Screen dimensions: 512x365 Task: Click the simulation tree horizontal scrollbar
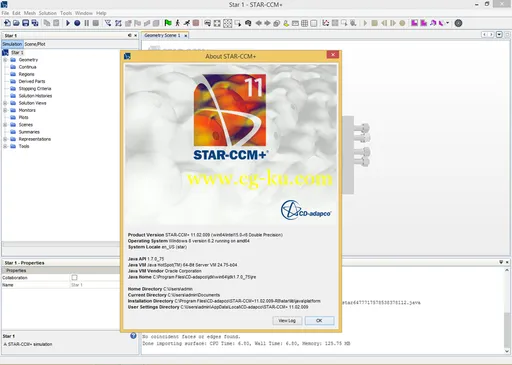61,244
